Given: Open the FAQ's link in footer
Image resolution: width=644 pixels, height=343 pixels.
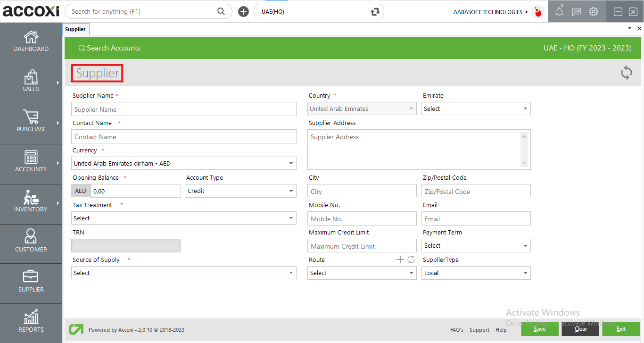Looking at the screenshot, I should click(x=456, y=330).
